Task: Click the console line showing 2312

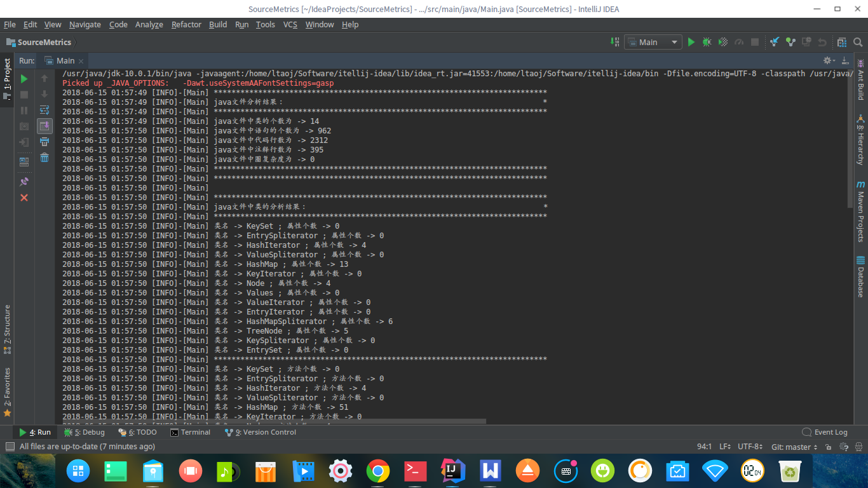Action: 195,140
